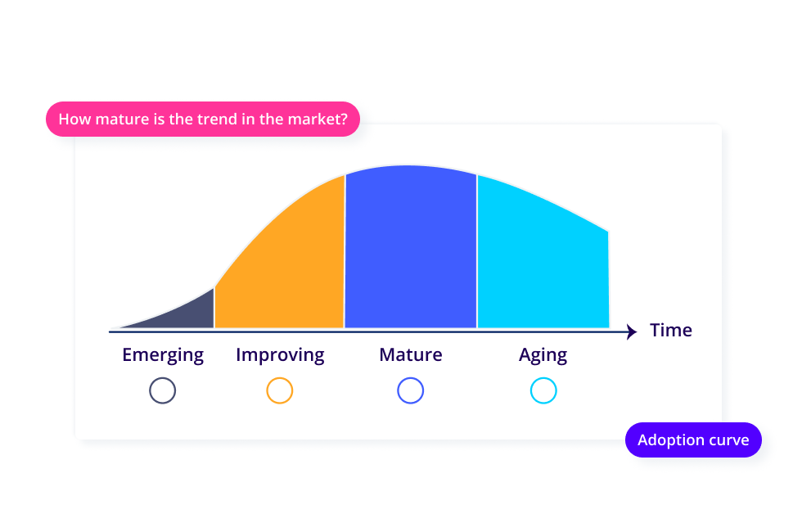Click the purple Adoption curve badge

click(694, 440)
